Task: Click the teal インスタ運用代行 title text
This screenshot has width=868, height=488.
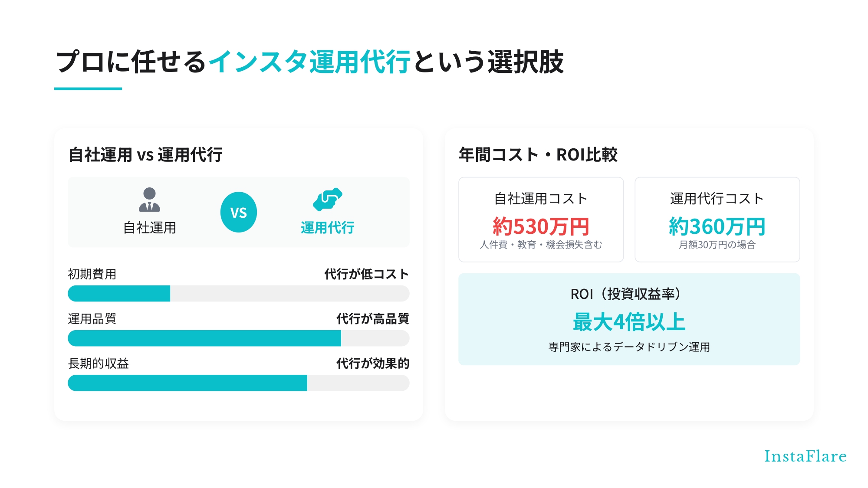Action: pos(310,62)
